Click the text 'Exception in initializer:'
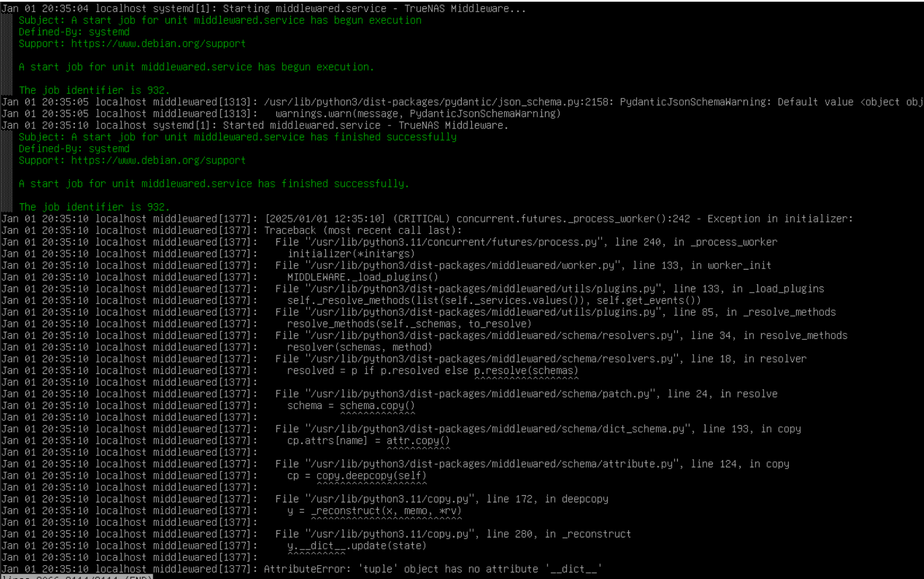This screenshot has width=924, height=579. (x=780, y=218)
